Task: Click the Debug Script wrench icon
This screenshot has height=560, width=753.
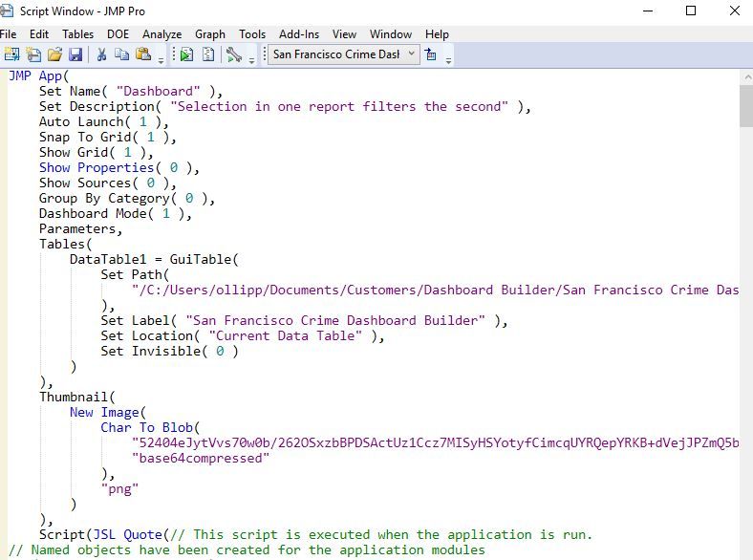Action: coord(234,54)
